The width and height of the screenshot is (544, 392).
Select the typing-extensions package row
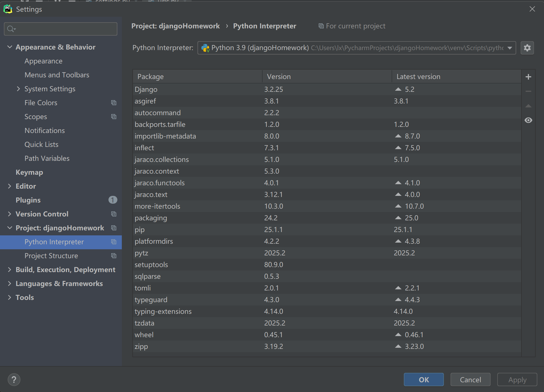point(327,311)
